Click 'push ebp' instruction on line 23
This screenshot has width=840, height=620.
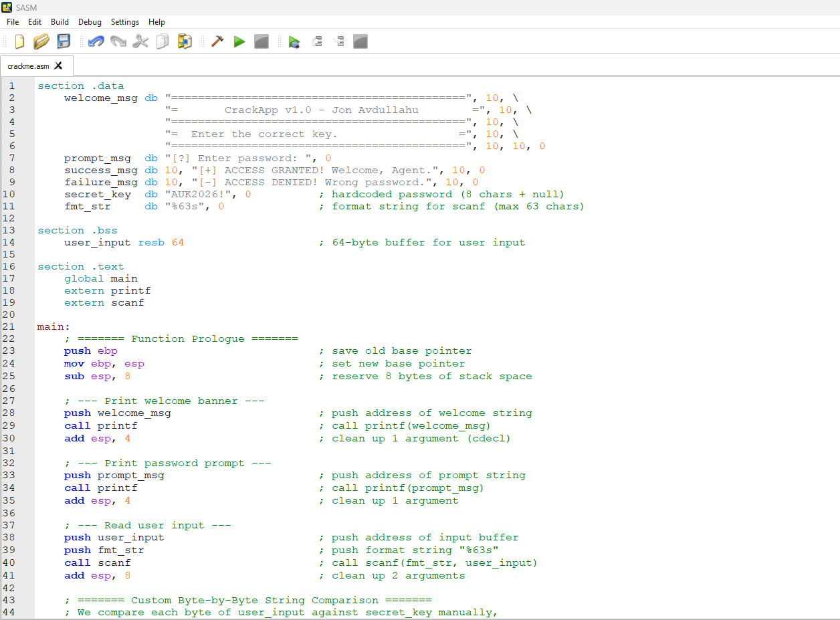coord(91,350)
